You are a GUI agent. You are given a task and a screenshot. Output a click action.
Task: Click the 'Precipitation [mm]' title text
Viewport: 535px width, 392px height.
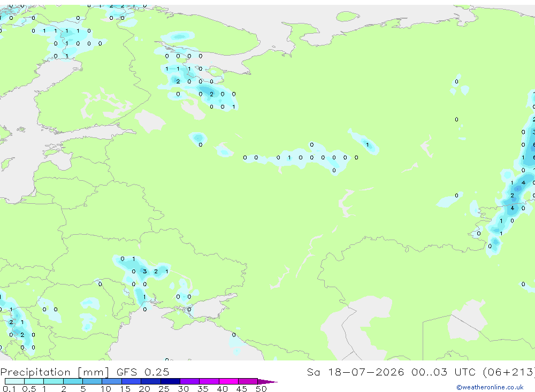(x=55, y=372)
